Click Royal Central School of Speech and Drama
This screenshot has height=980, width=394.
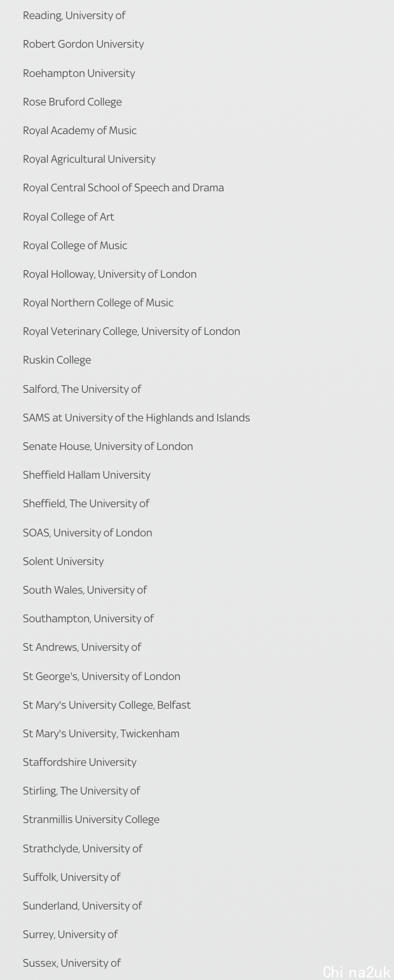[x=123, y=187]
